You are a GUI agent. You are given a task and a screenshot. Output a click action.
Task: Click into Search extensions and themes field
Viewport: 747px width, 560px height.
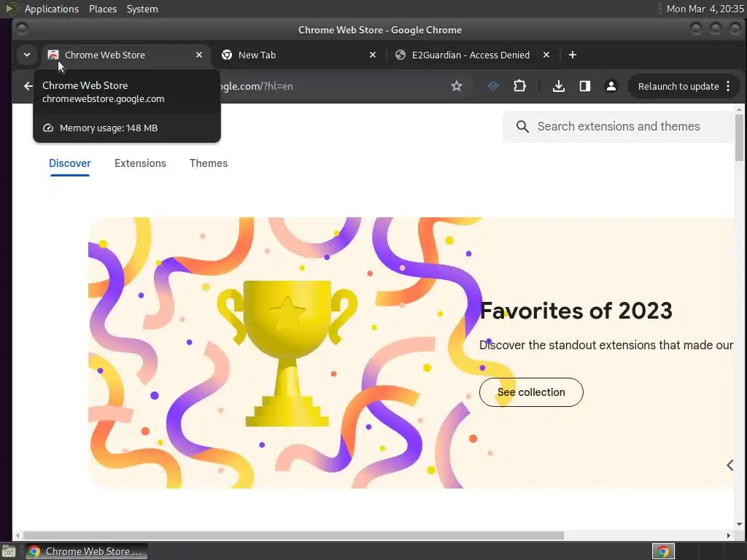click(619, 127)
